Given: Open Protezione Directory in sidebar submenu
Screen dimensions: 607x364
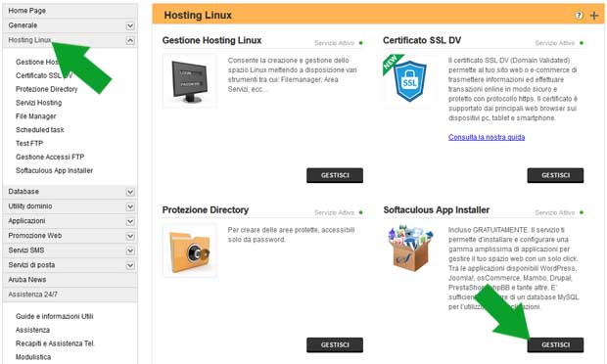Looking at the screenshot, I should tap(46, 89).
